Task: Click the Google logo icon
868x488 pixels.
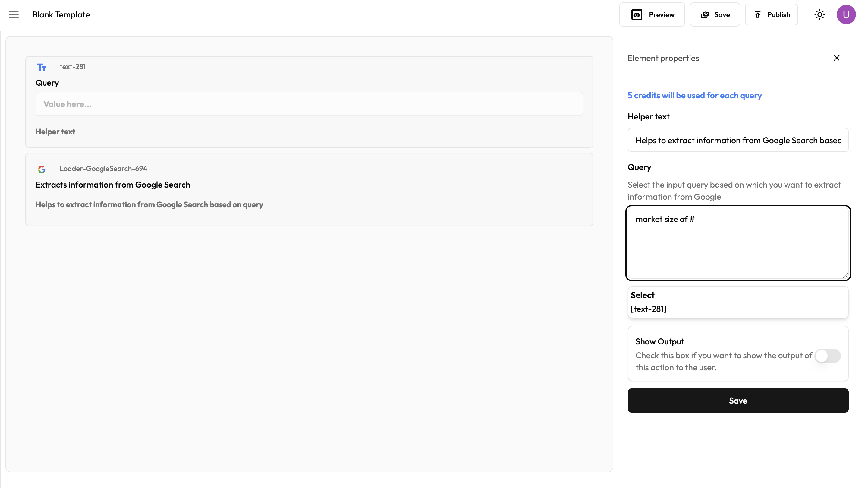Action: pyautogui.click(x=42, y=169)
